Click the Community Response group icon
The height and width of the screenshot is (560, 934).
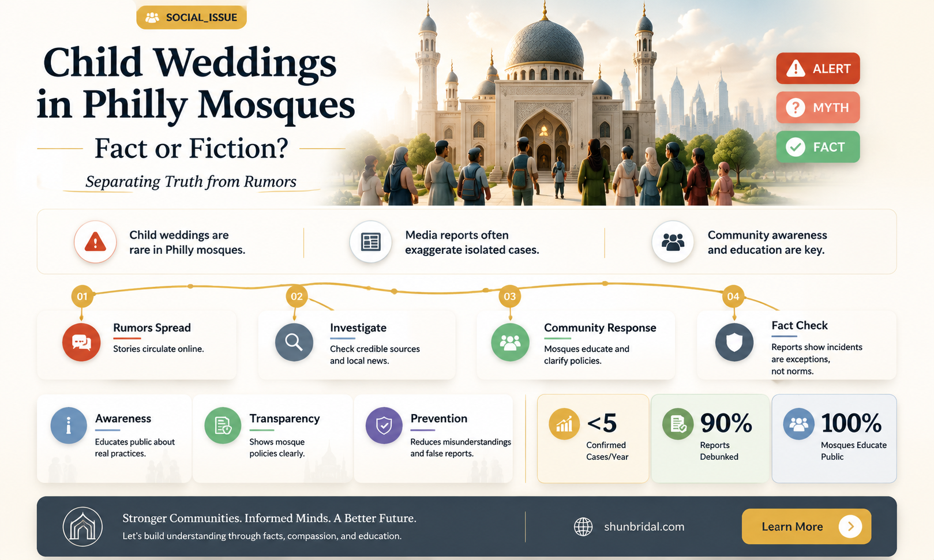point(510,342)
